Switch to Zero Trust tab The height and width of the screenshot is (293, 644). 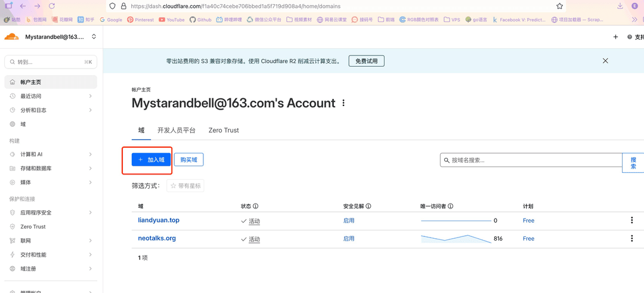(x=224, y=130)
